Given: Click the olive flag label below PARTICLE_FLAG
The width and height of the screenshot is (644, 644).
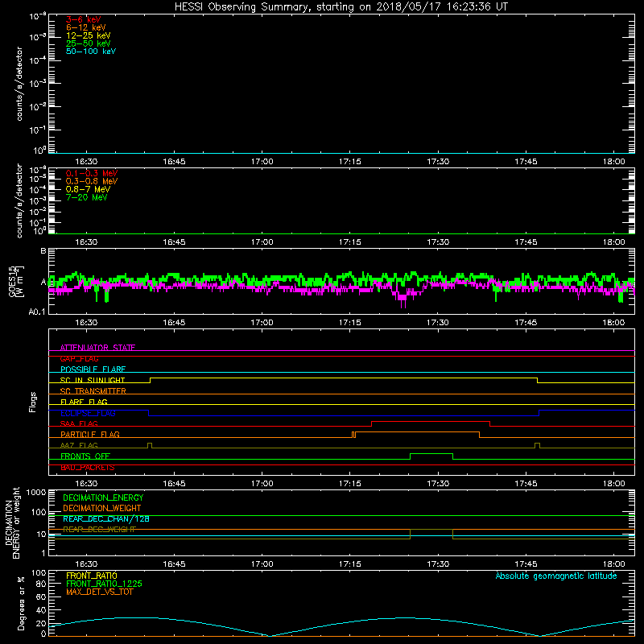Looking at the screenshot, I should click(x=79, y=445).
